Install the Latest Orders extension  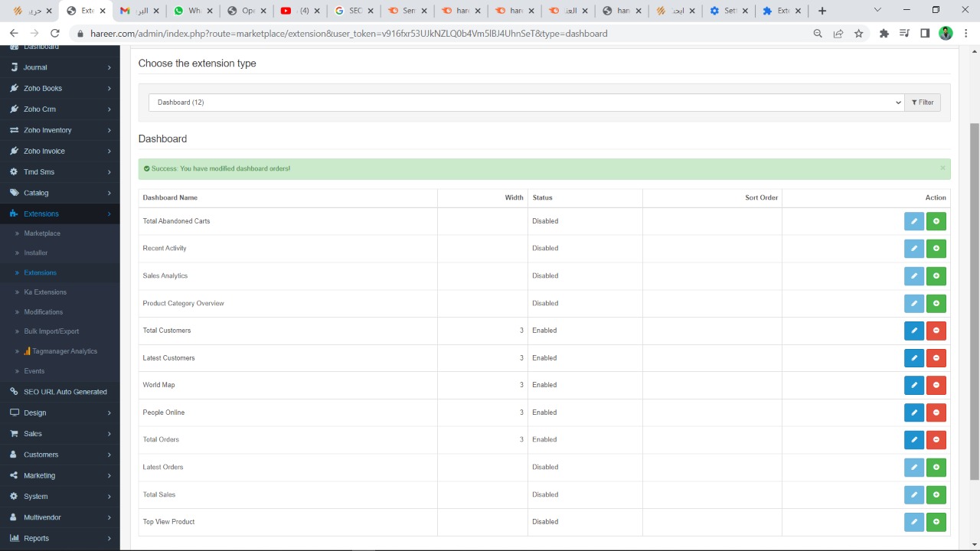tap(936, 468)
